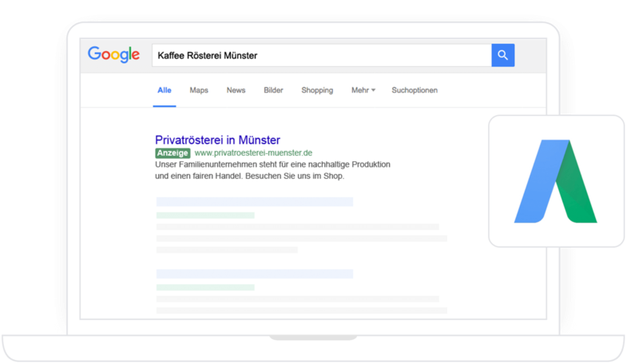This screenshot has width=627, height=364.
Task: Open the News tab
Action: [236, 90]
